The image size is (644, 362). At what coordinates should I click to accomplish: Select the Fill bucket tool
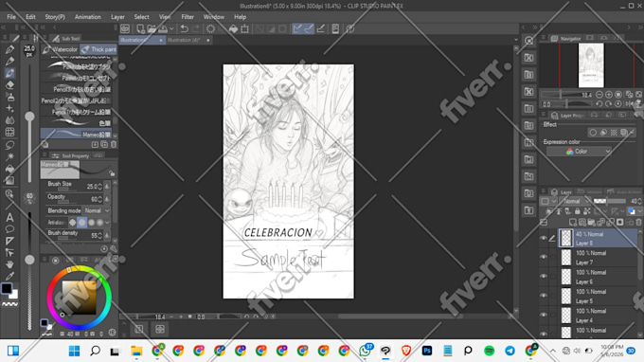coord(9,169)
